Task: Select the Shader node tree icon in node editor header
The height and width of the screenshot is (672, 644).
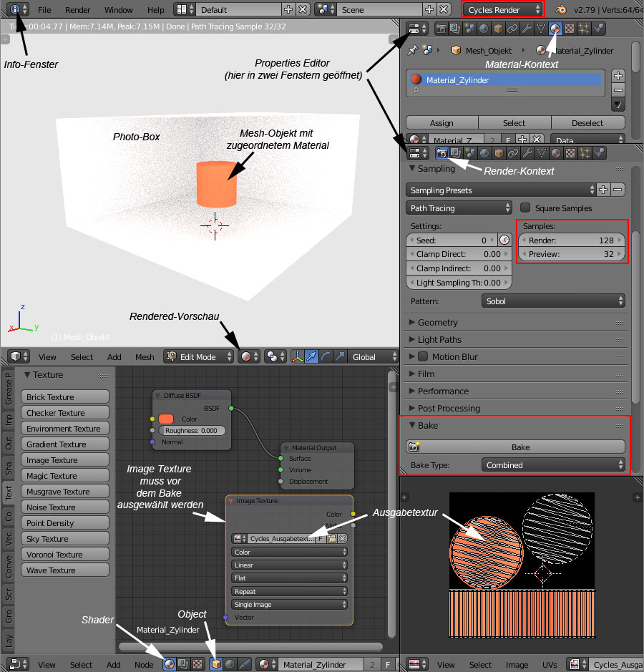Action: tap(170, 664)
